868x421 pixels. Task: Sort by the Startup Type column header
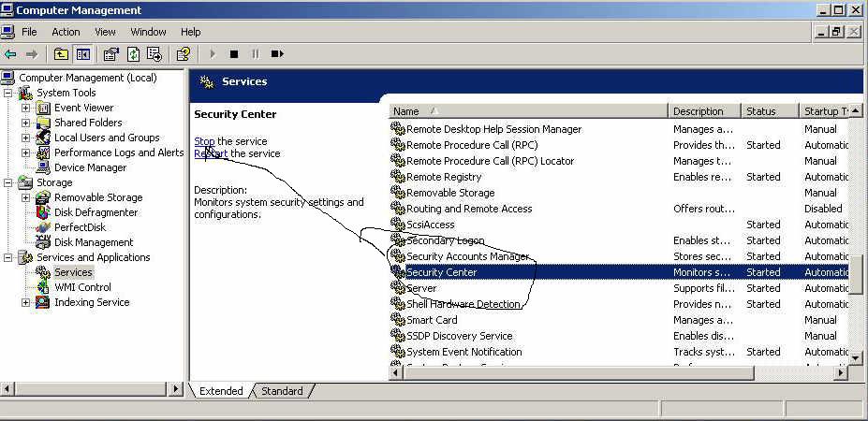(x=824, y=111)
